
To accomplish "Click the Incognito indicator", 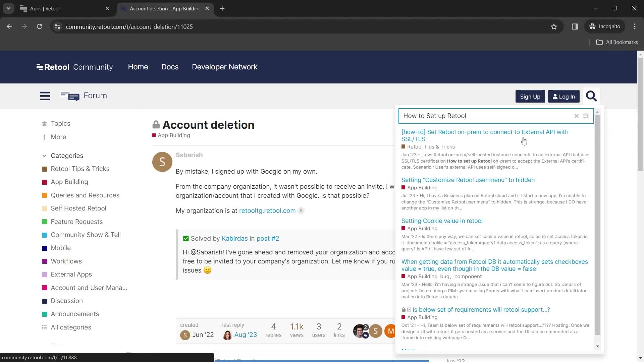I will (x=605, y=26).
